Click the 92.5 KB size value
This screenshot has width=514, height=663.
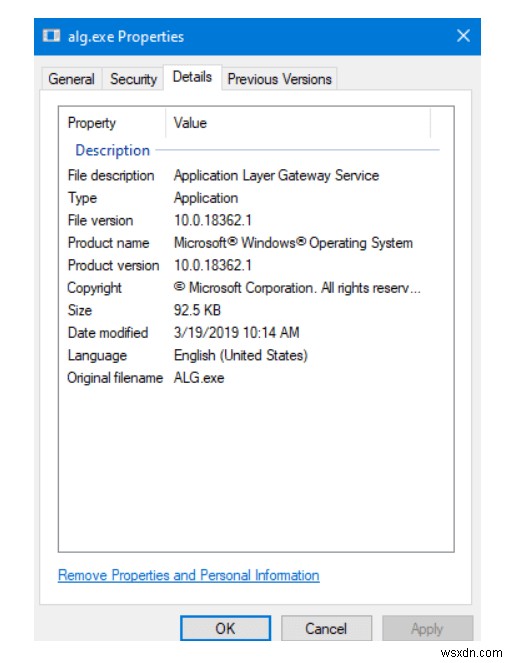[x=197, y=310]
